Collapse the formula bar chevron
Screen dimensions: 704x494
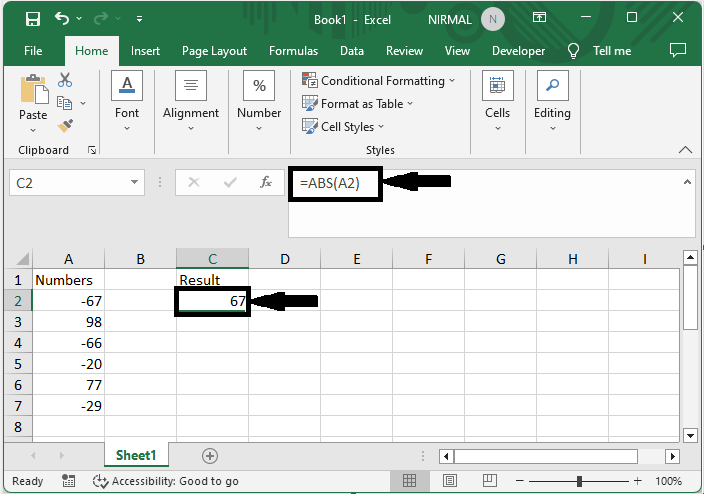tap(687, 182)
